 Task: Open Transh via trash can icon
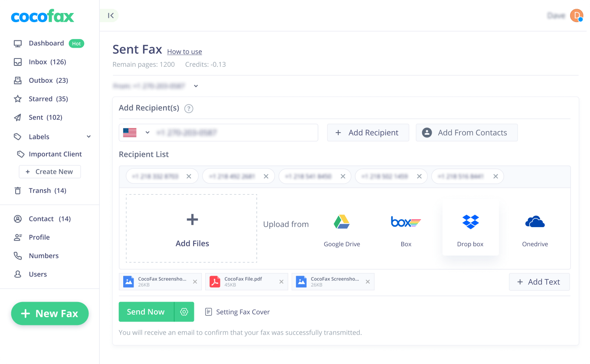pos(18,191)
